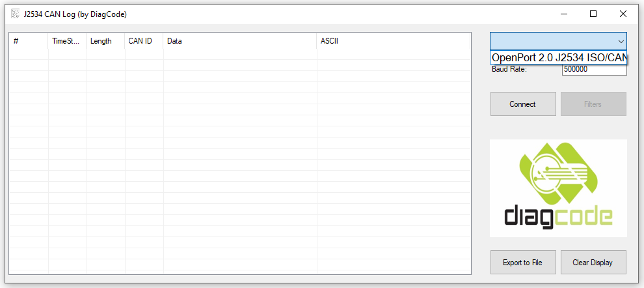644x288 pixels.
Task: Click the ASCII column header
Action: tap(393, 41)
